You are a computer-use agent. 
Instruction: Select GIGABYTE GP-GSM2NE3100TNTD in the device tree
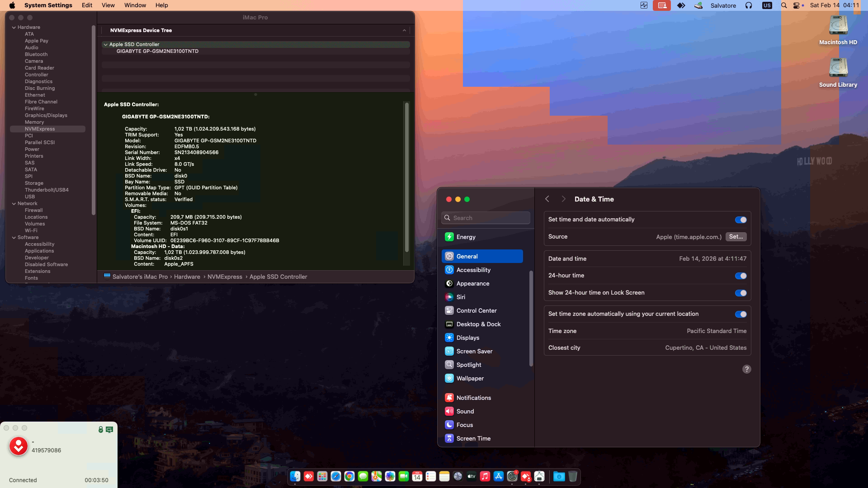click(x=157, y=51)
